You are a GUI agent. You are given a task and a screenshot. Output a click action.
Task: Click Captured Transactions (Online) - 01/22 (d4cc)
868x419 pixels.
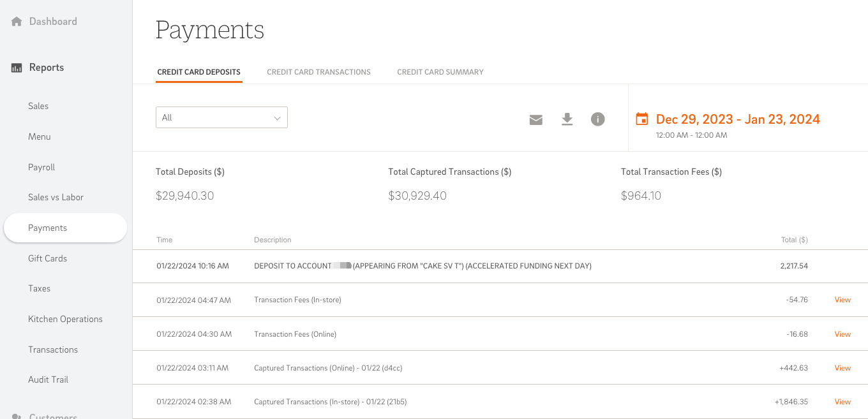[x=328, y=368]
